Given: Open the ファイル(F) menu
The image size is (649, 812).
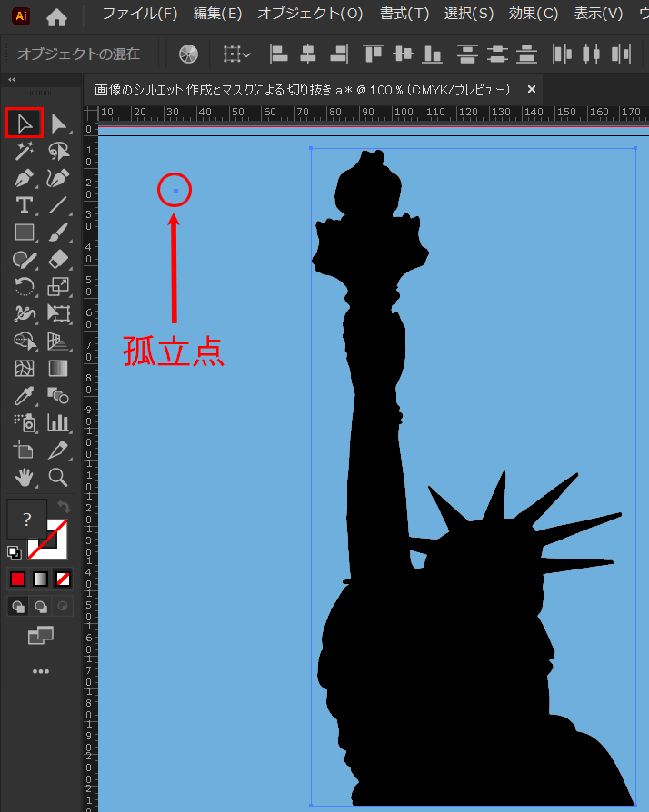Looking at the screenshot, I should 140,14.
